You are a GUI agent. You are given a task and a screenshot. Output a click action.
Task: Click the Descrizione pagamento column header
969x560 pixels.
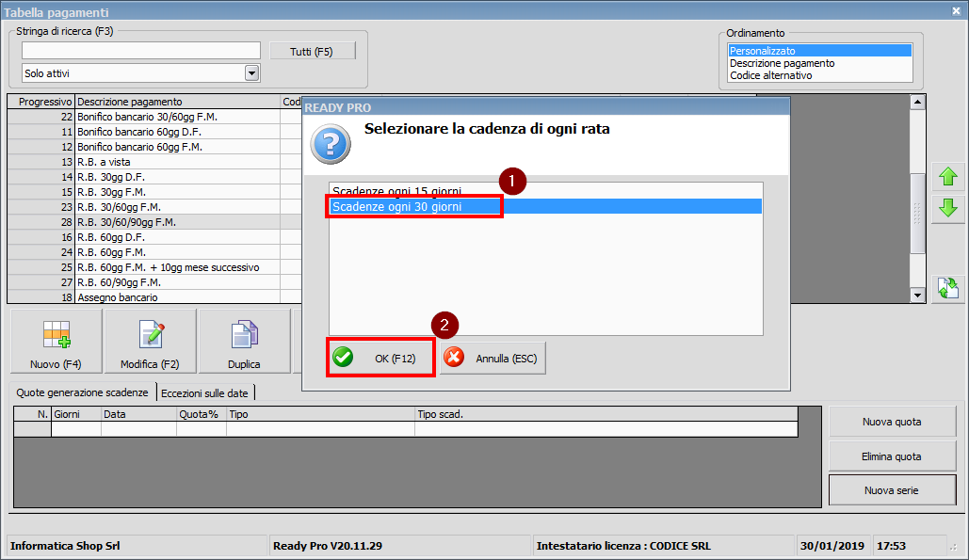pyautogui.click(x=177, y=102)
